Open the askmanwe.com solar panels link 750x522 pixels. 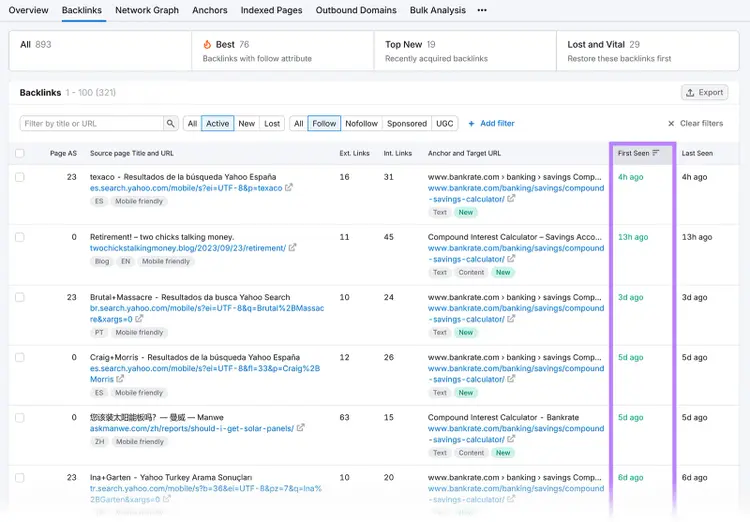pos(192,428)
